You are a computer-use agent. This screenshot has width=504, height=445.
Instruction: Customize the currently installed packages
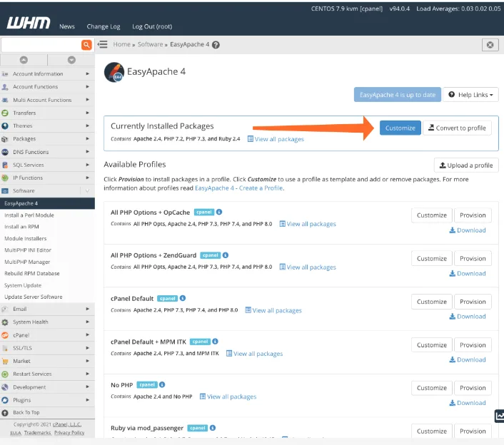(x=400, y=128)
